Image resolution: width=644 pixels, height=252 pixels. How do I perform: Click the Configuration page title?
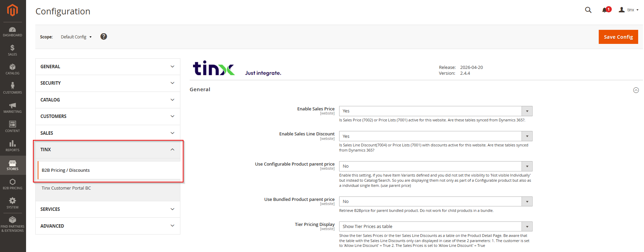[63, 11]
